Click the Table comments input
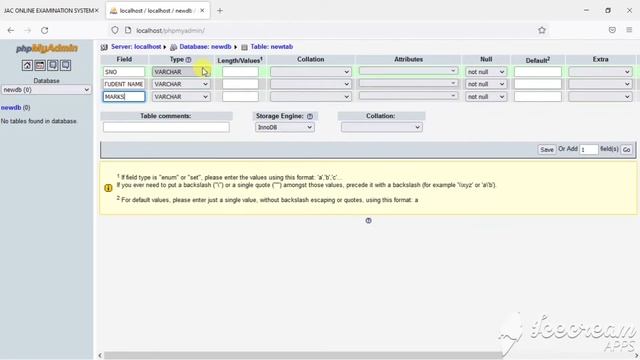This screenshot has width=640, height=360. (x=166, y=127)
